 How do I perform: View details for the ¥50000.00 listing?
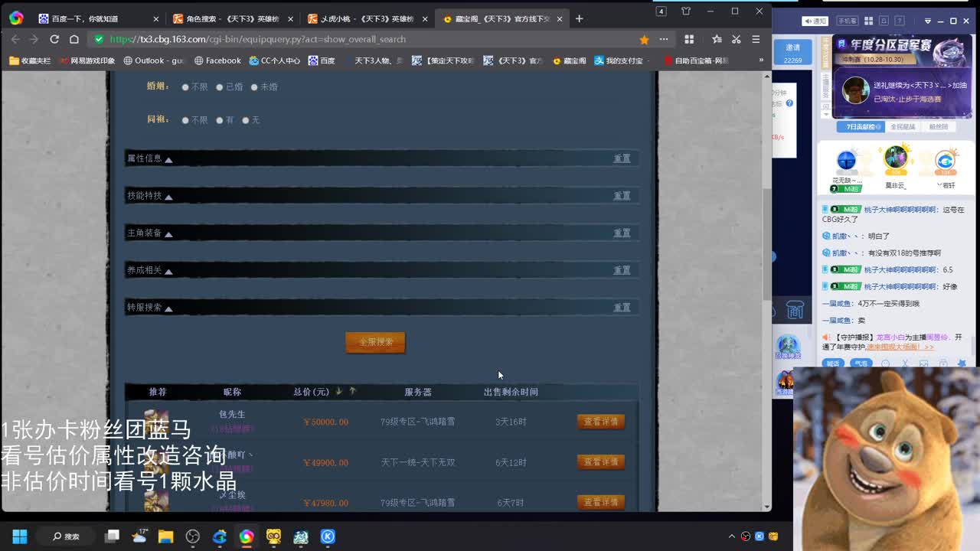pyautogui.click(x=601, y=422)
